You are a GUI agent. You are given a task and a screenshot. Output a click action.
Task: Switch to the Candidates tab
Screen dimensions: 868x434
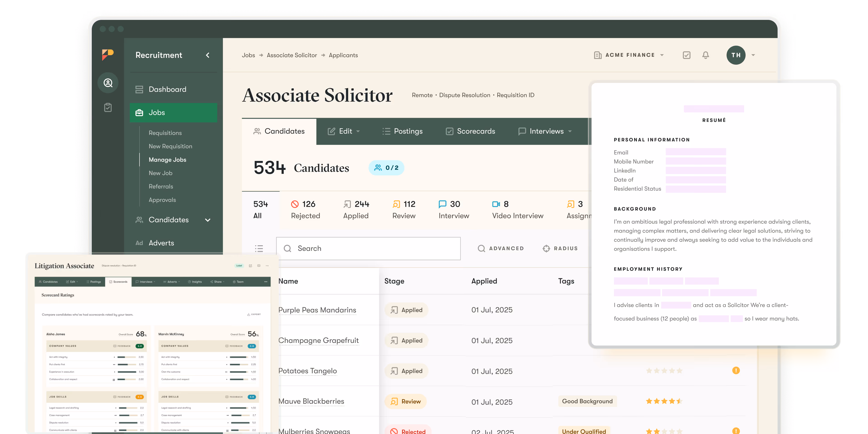279,131
